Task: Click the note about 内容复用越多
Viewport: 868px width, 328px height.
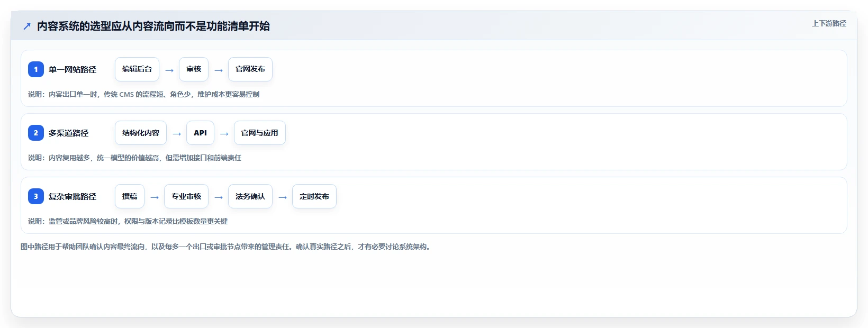Action: [x=134, y=158]
